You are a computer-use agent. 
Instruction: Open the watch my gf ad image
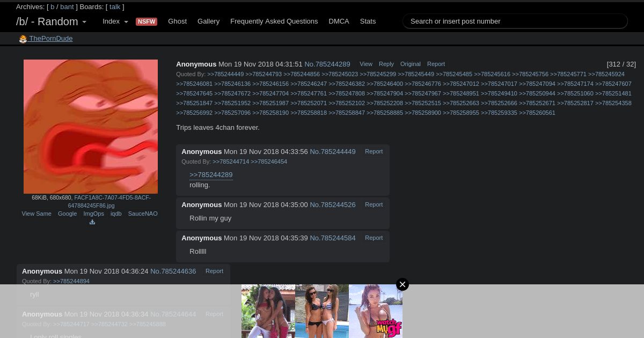[376, 311]
